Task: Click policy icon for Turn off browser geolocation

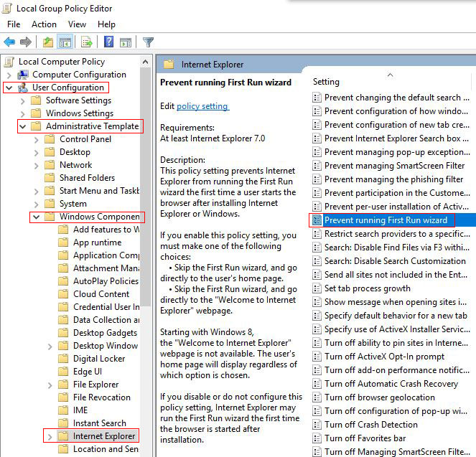Action: point(317,397)
